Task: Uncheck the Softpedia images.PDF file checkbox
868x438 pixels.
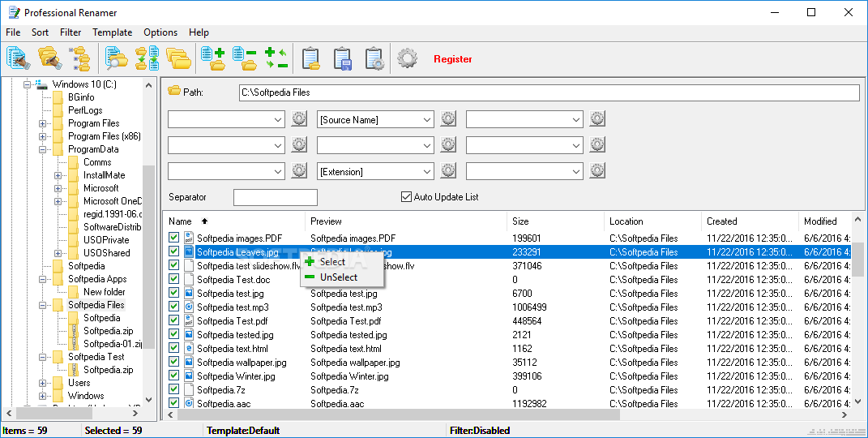Action: (173, 238)
